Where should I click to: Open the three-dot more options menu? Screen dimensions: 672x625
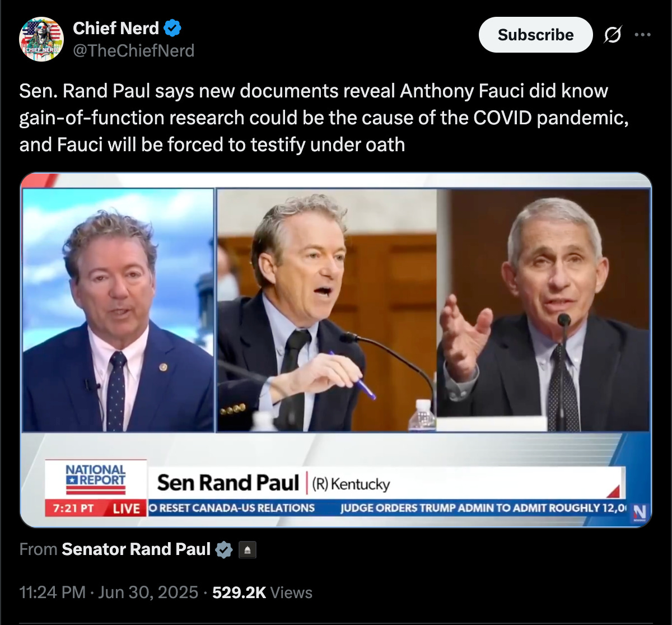(642, 35)
